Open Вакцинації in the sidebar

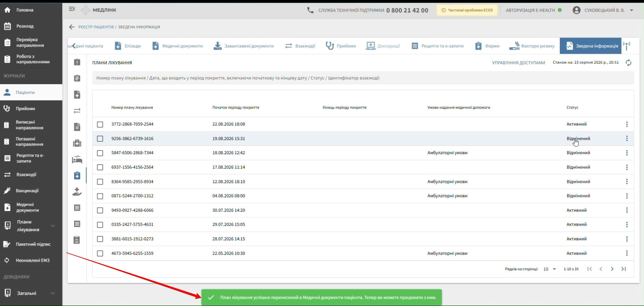coord(31,191)
